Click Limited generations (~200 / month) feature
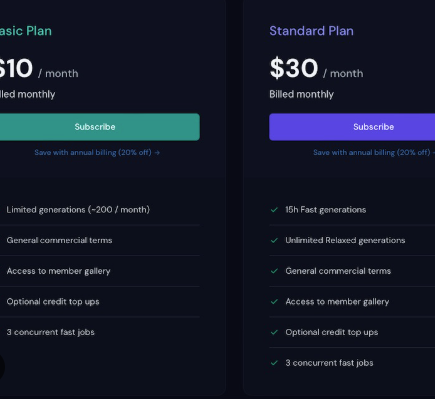The image size is (435, 399). pos(78,210)
